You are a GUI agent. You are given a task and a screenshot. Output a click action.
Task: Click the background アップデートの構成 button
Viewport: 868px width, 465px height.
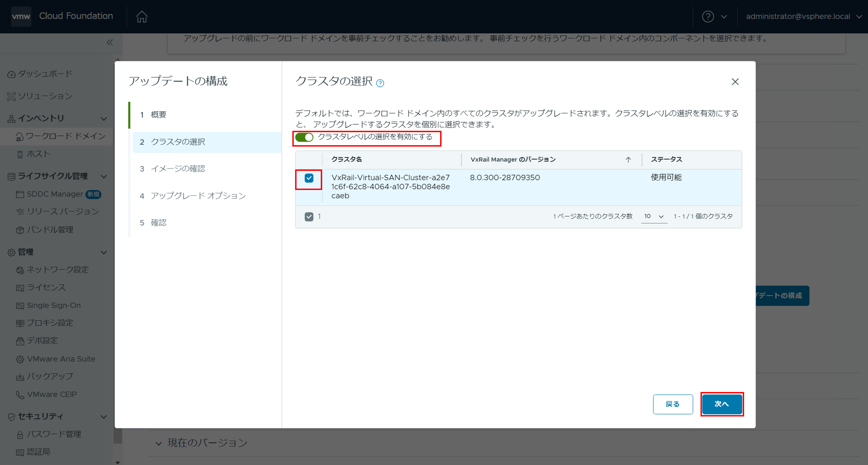click(782, 296)
